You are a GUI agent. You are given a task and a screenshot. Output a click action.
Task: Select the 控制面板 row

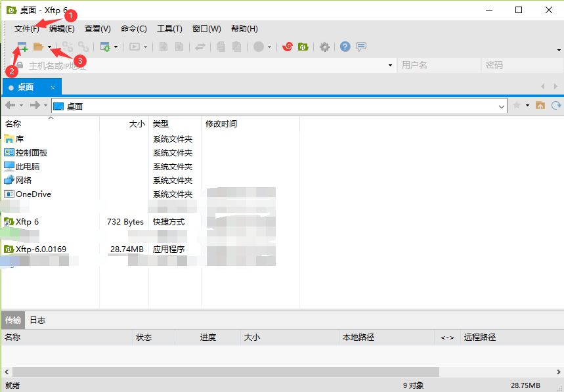pos(151,153)
